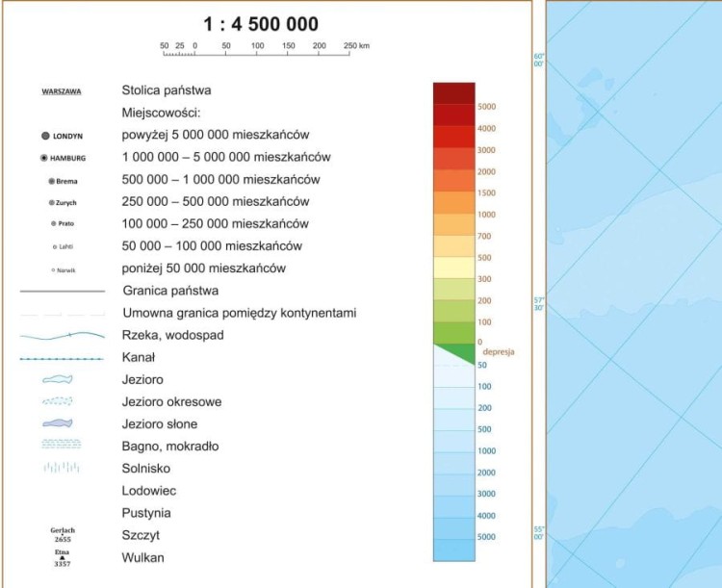Click the 60° 00' latitude label on the map
The width and height of the screenshot is (722, 588).
click(x=539, y=60)
